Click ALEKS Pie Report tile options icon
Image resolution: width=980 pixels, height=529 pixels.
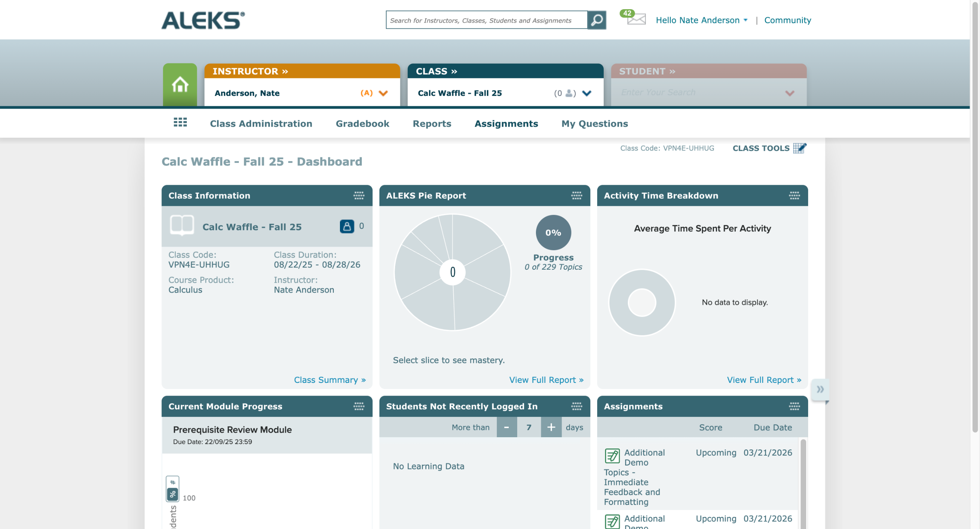coord(577,195)
